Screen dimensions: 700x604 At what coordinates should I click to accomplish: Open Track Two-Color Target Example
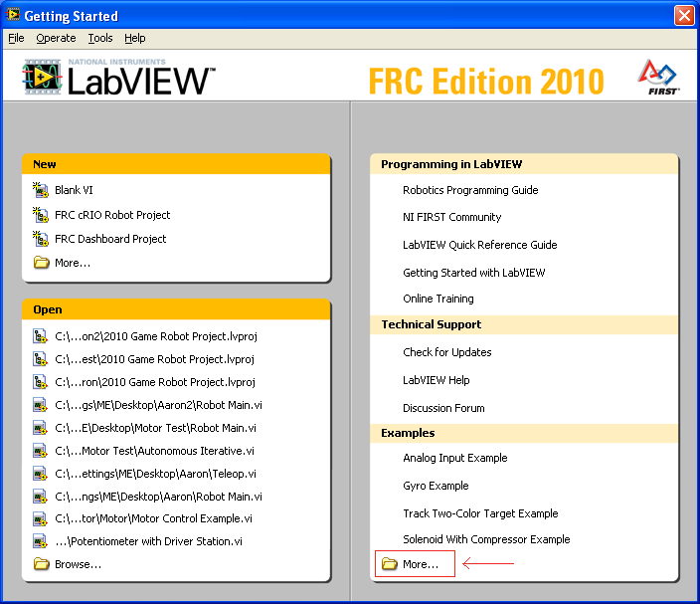click(480, 513)
